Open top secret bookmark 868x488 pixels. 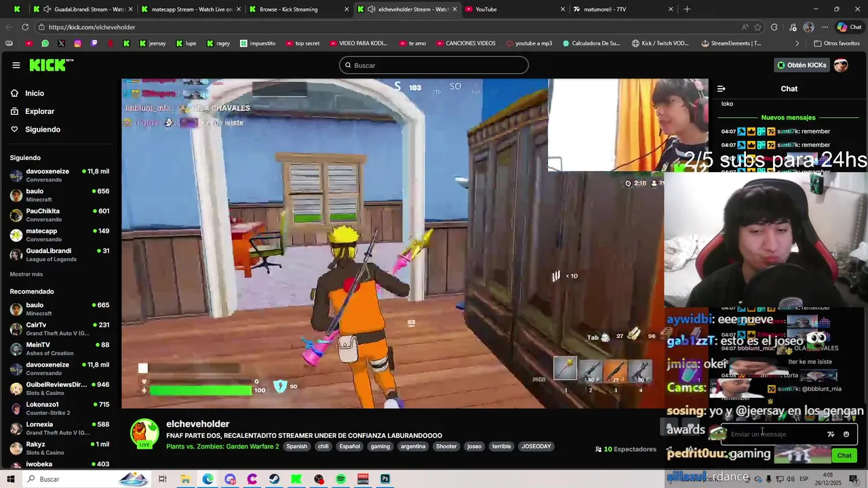coord(302,43)
